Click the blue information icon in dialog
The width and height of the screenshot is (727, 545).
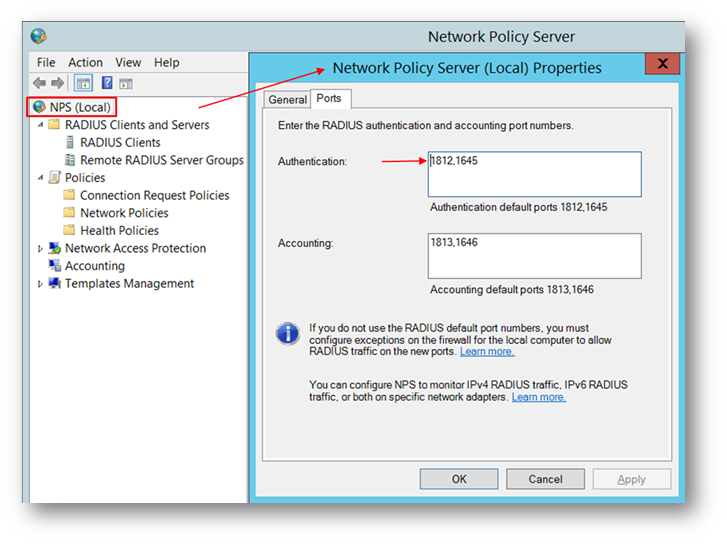[x=287, y=333]
